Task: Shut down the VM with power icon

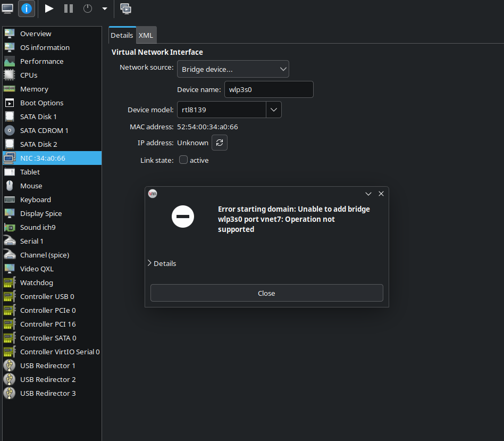Action: (x=87, y=9)
